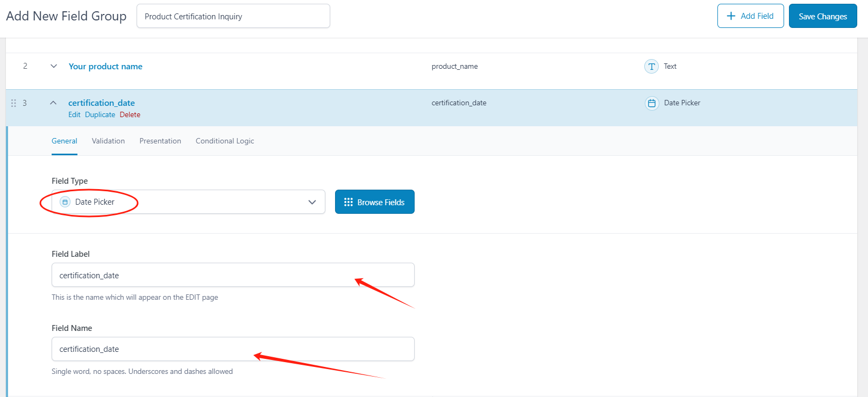The image size is (868, 397).
Task: Click the drag handle icon on row 3
Action: [x=13, y=103]
